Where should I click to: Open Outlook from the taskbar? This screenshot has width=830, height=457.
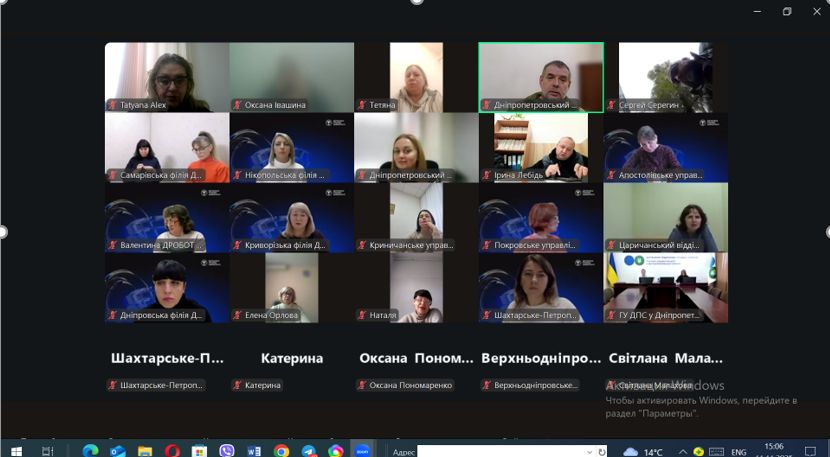(x=117, y=451)
